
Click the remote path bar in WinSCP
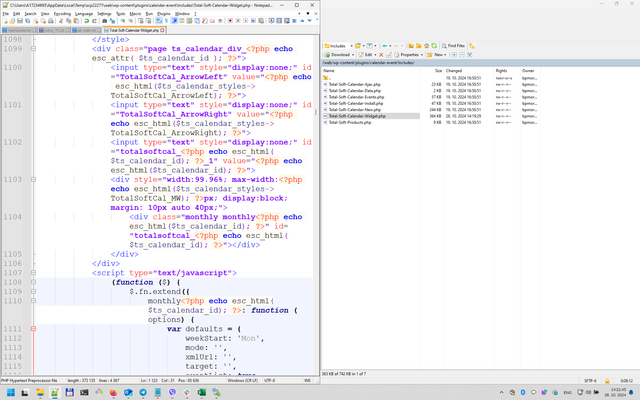pos(480,63)
